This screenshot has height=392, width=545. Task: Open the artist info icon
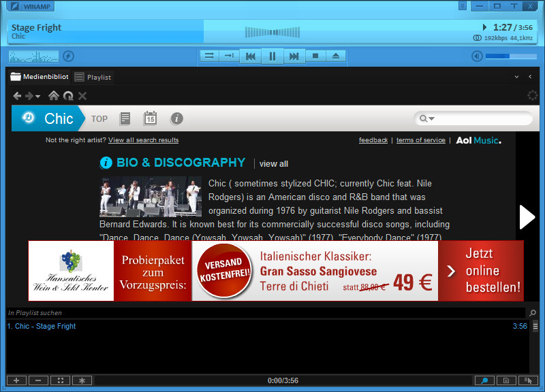click(x=176, y=118)
